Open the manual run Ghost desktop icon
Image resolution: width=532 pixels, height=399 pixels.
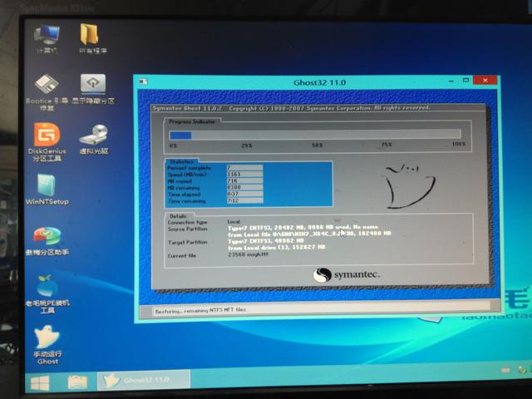click(x=47, y=345)
